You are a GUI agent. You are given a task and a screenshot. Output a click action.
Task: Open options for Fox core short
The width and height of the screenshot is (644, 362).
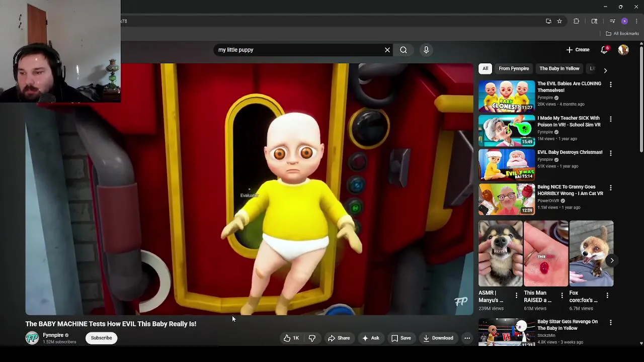click(x=607, y=296)
